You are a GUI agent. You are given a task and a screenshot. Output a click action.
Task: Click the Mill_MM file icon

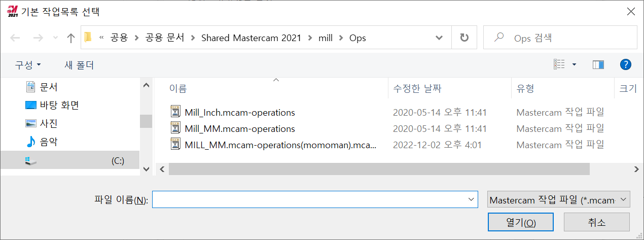176,128
